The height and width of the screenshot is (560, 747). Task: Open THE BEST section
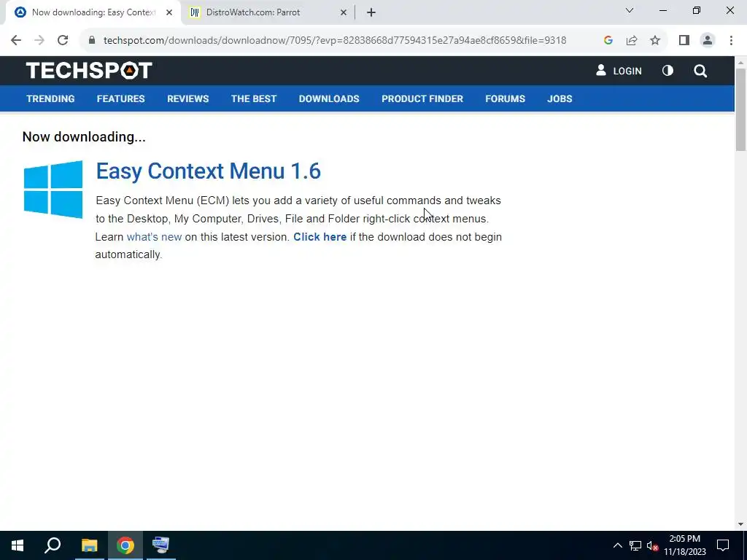click(254, 98)
